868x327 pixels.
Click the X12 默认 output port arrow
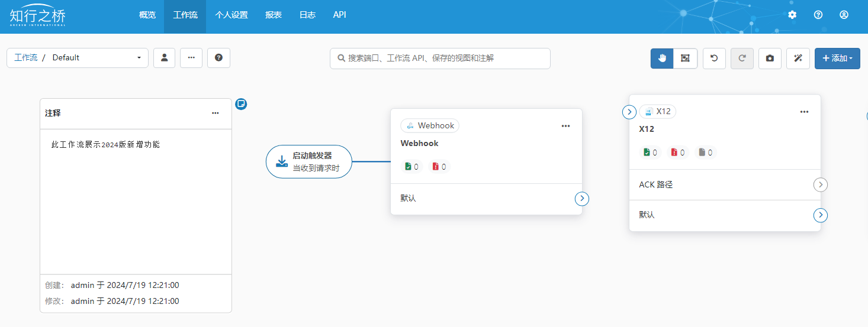(821, 215)
